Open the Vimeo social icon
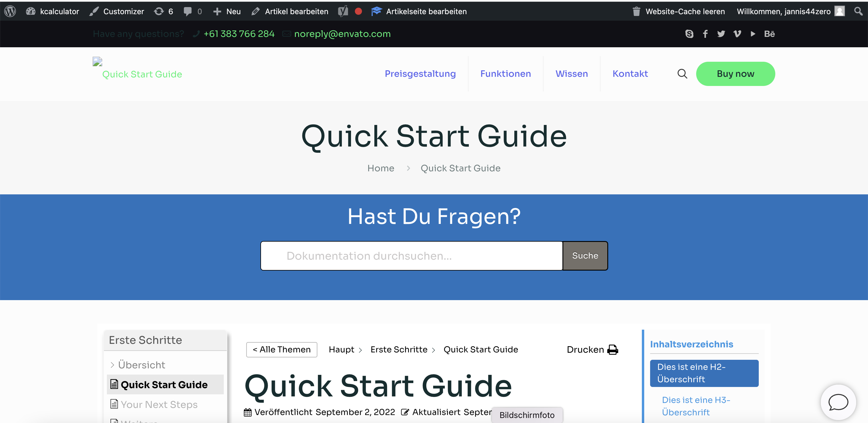Screen dimensions: 868x423 [737, 34]
